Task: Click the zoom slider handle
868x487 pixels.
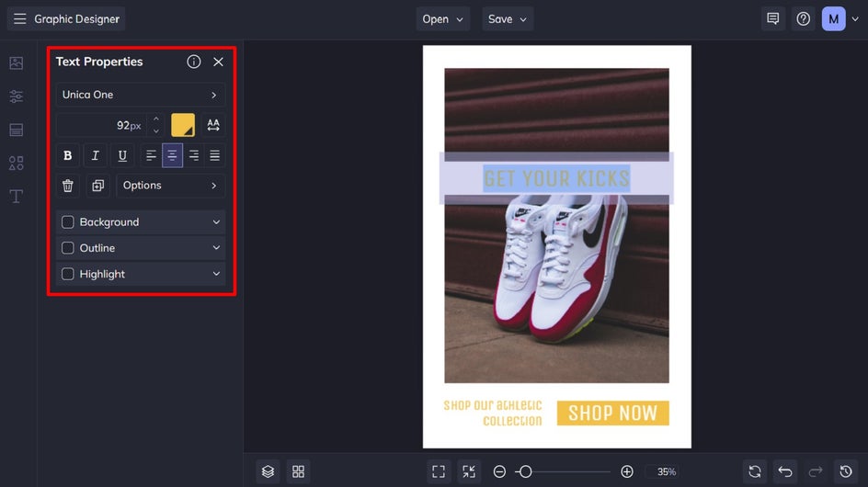Action: (x=525, y=471)
